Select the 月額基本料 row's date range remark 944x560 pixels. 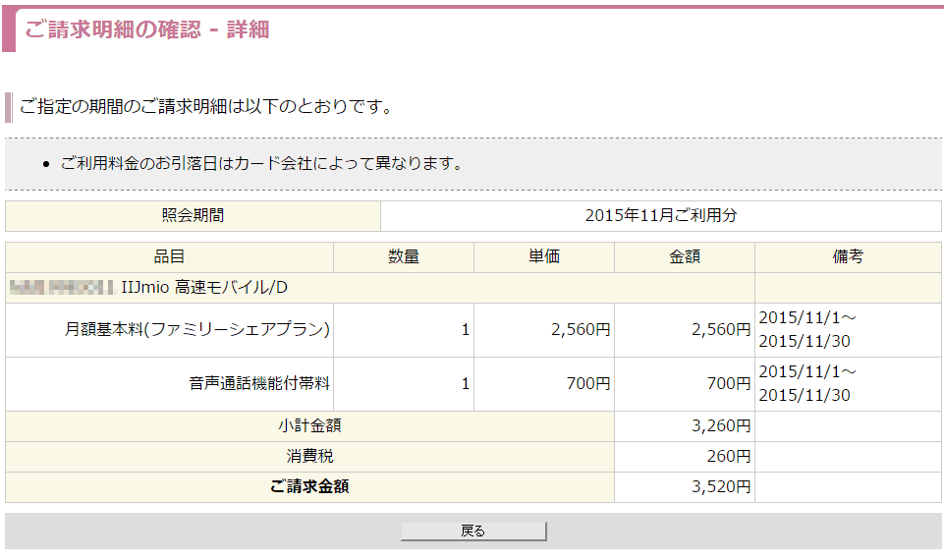[x=806, y=330]
